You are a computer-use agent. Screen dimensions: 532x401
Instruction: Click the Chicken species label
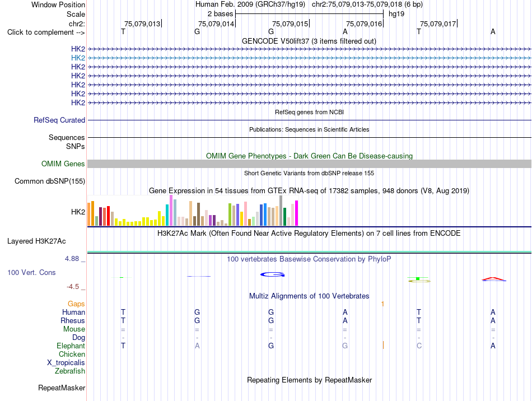[72, 354]
